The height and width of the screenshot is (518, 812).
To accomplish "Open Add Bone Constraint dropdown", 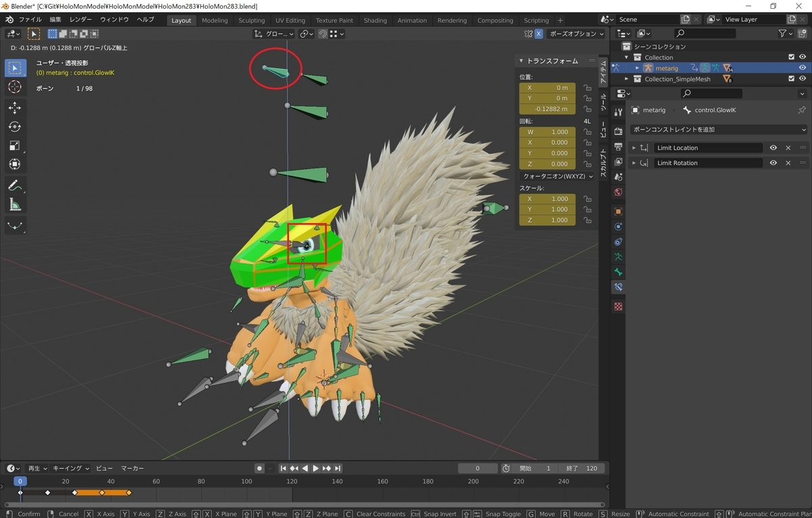I will [719, 129].
